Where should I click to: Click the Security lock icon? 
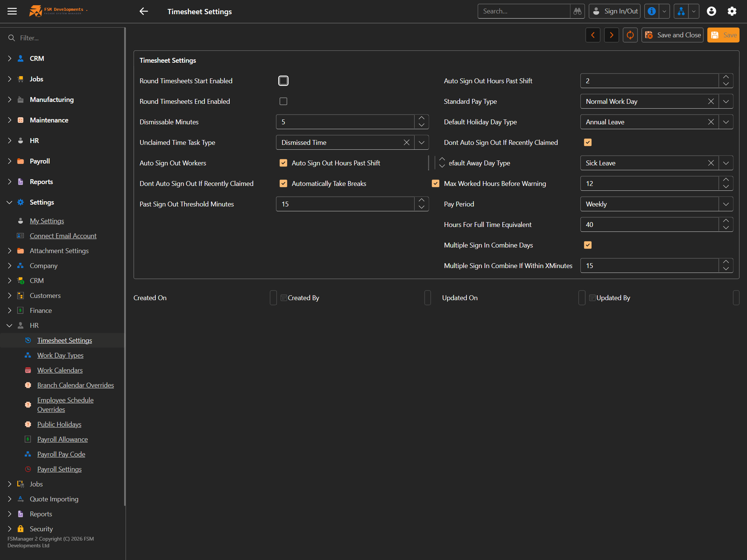(21, 529)
